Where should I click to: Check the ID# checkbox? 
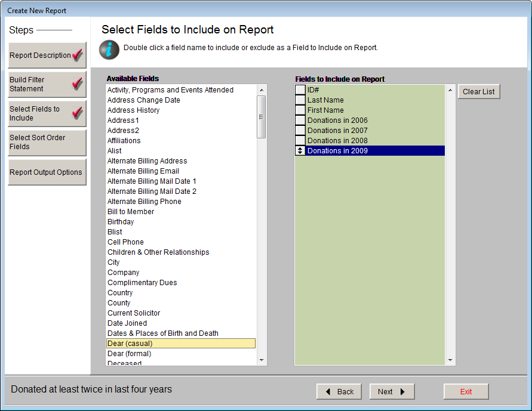[299, 89]
